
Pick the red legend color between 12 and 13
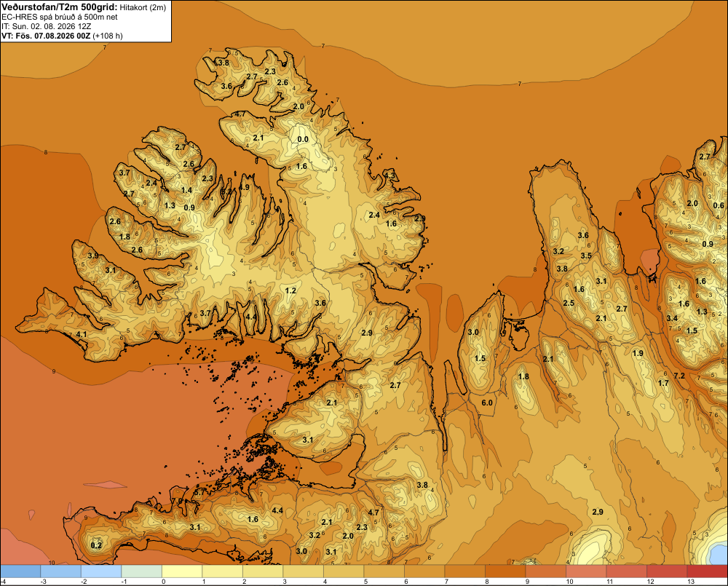click(667, 571)
